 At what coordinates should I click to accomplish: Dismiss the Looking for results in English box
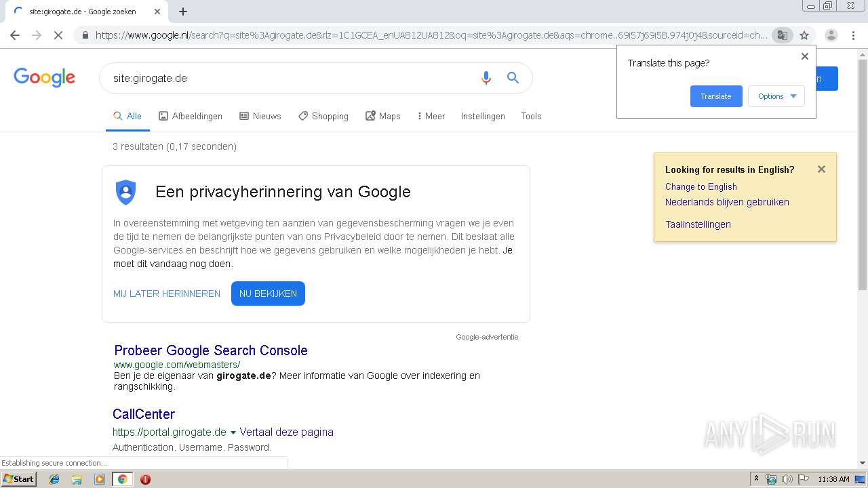821,169
